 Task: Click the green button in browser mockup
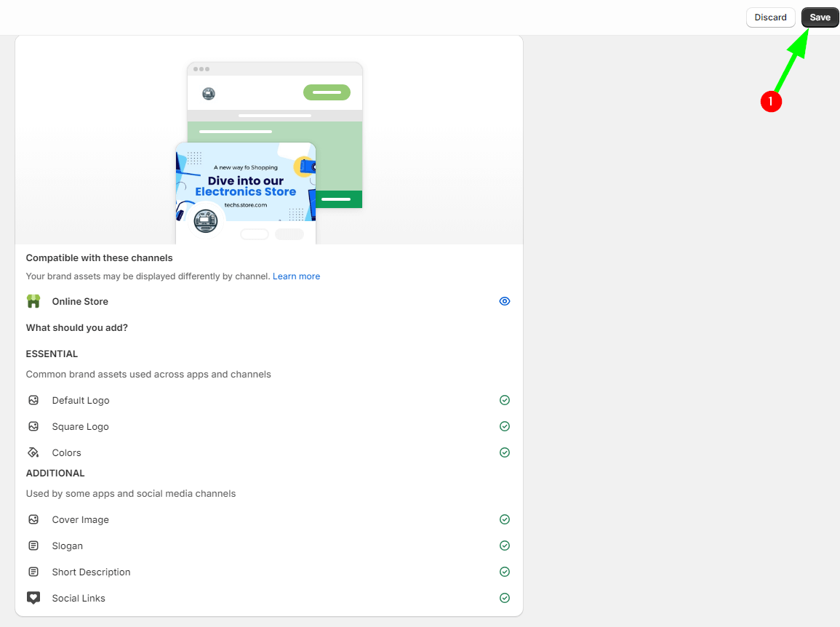point(327,92)
